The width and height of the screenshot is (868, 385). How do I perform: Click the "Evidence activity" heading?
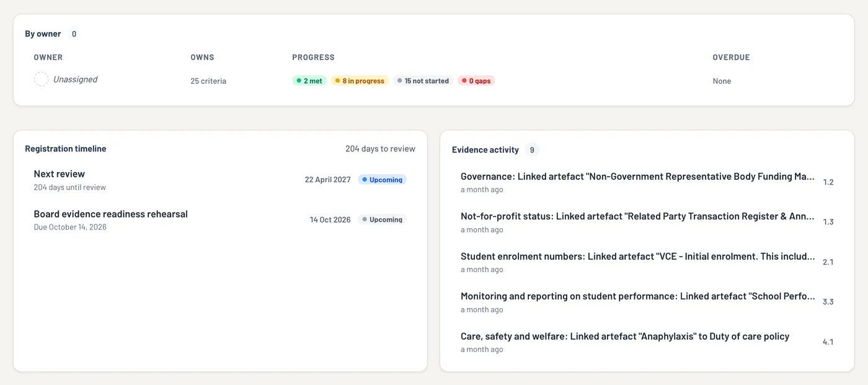(485, 150)
